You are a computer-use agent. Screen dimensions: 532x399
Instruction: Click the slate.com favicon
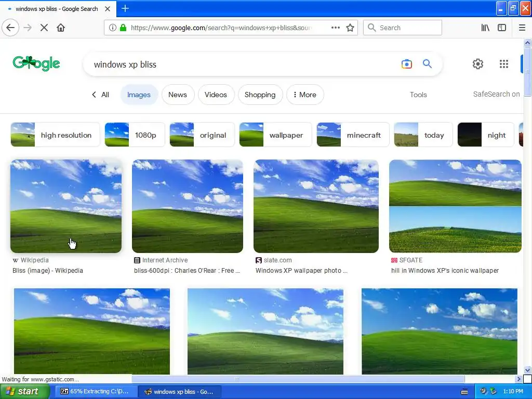click(259, 260)
